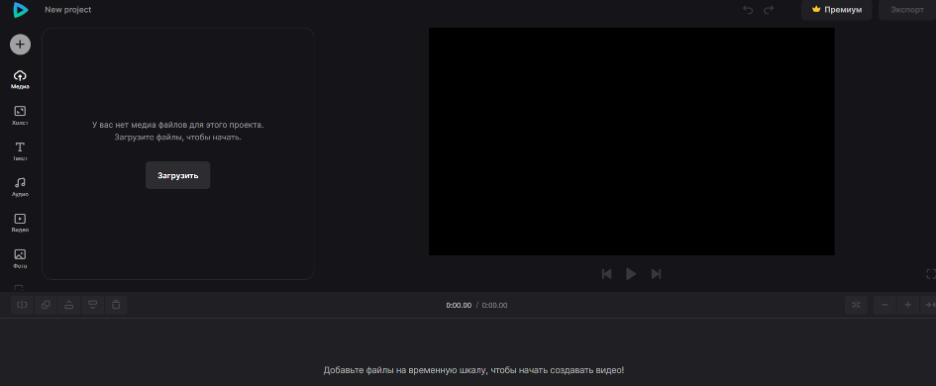Viewport: 936px width, 386px height.
Task: Open the Аудио section in sidebar
Action: (20, 187)
